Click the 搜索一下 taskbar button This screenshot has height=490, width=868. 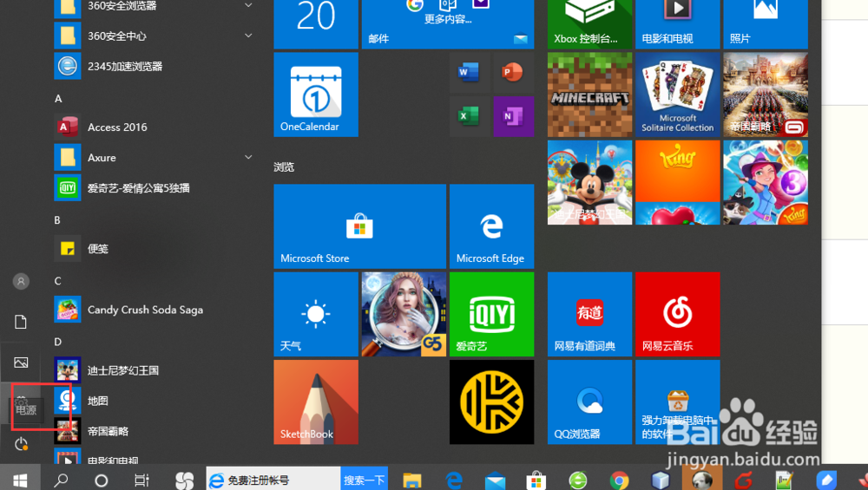[365, 480]
